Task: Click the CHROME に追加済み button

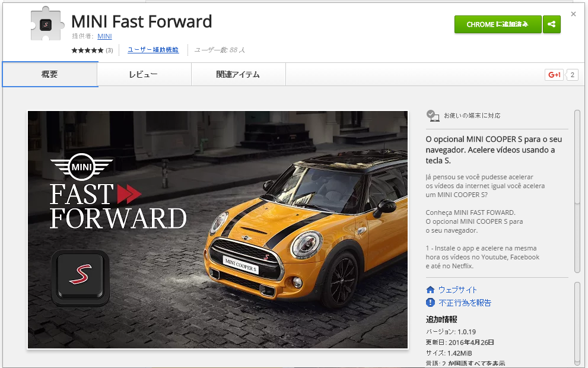Action: click(x=498, y=24)
